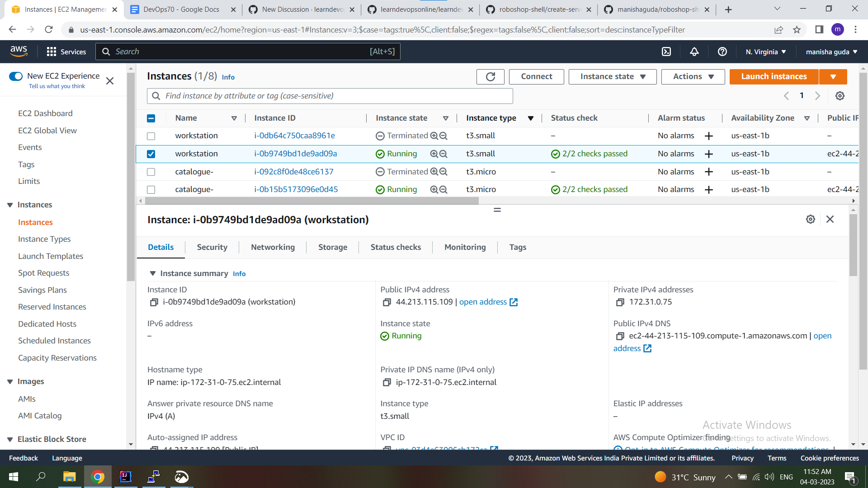This screenshot has width=868, height=488.
Task: Switch to the Networking tab
Action: [273, 247]
